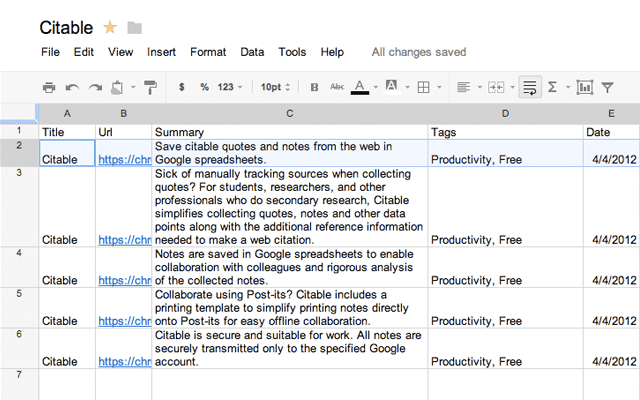This screenshot has width=640, height=400.
Task: Open the text color picker
Action: [362, 87]
